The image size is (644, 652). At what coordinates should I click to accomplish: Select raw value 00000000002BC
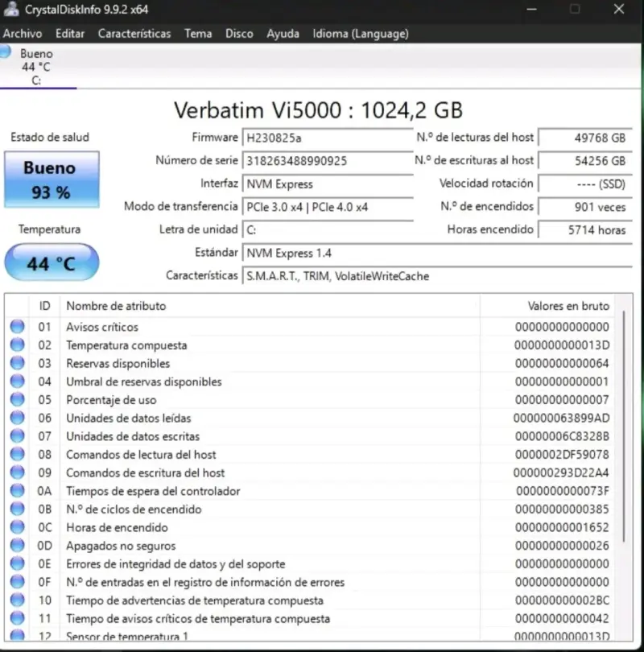click(562, 600)
